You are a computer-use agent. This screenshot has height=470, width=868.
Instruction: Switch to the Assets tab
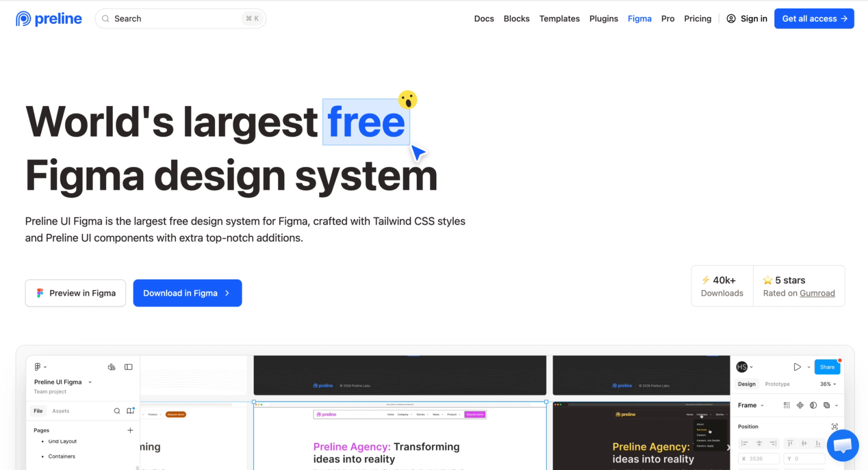coord(61,411)
